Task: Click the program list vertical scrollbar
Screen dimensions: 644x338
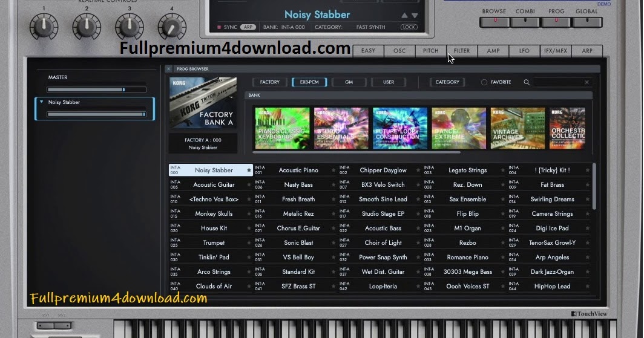Action: coord(594,186)
